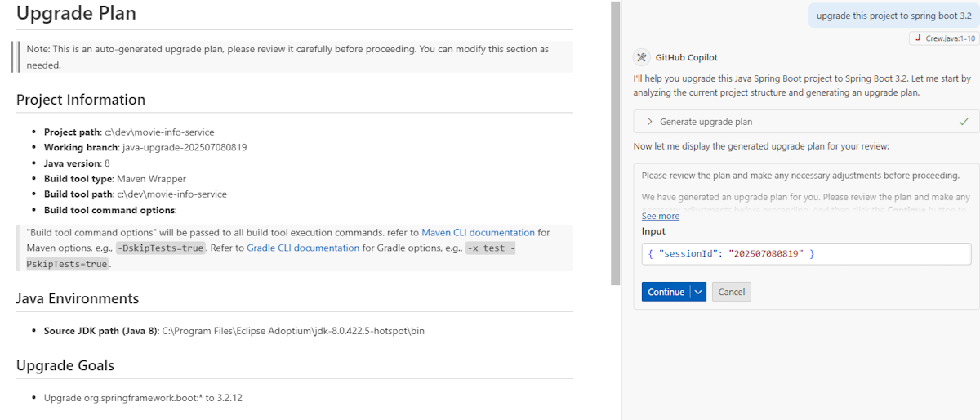Screen dimensions: 980x420
Task: Click the Build tool command options line
Action: [x=111, y=210]
